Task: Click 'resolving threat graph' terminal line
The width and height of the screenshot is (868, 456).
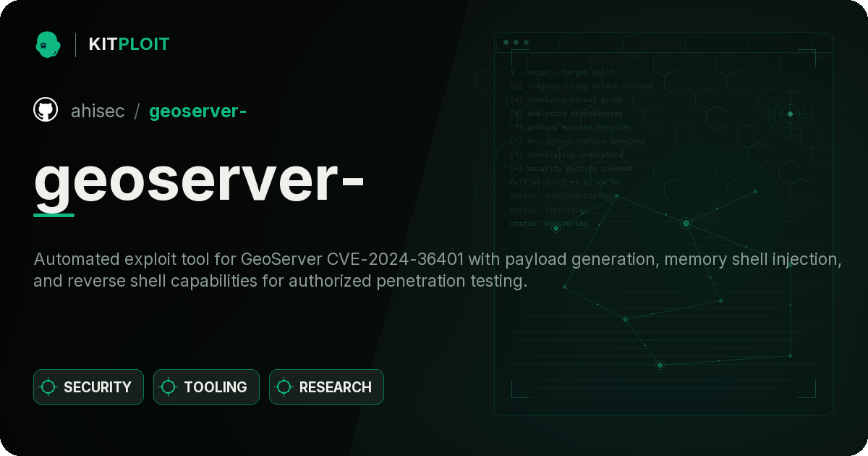Action: click(566, 100)
